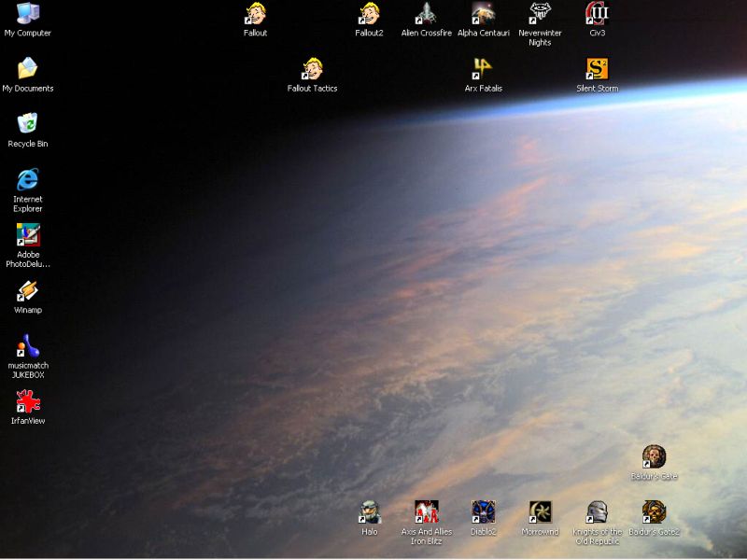747x560 pixels.
Task: Click the My Documents folder icon
Action: [x=28, y=69]
